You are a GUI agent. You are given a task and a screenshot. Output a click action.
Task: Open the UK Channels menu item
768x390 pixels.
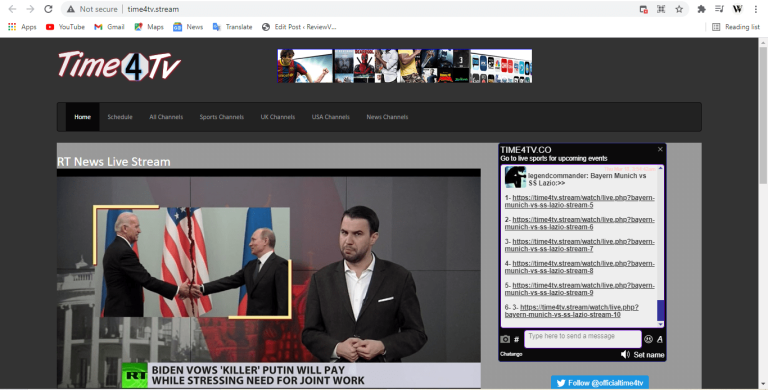278,117
